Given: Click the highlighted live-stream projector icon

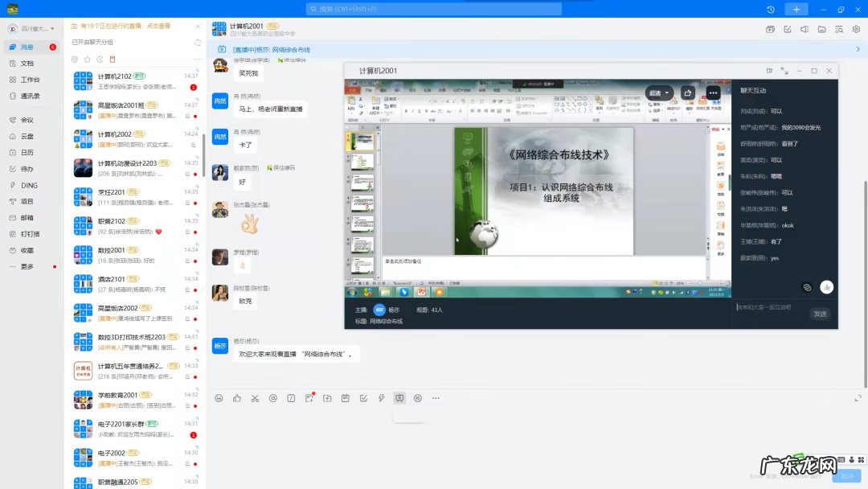Looking at the screenshot, I should coord(399,397).
